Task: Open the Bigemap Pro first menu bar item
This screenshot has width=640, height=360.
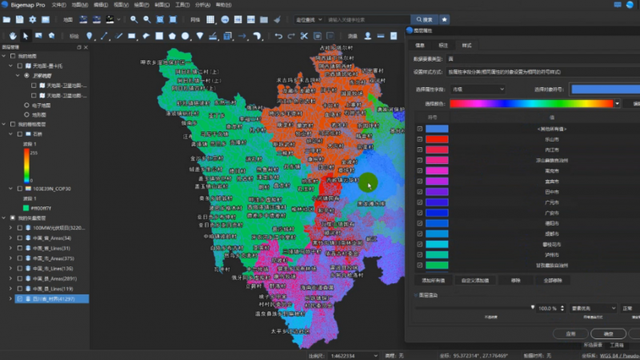Action: point(59,5)
